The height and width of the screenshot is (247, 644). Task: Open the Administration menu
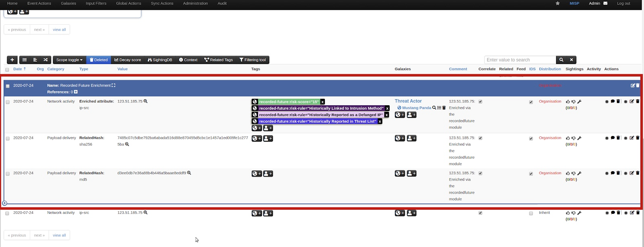tap(195, 3)
